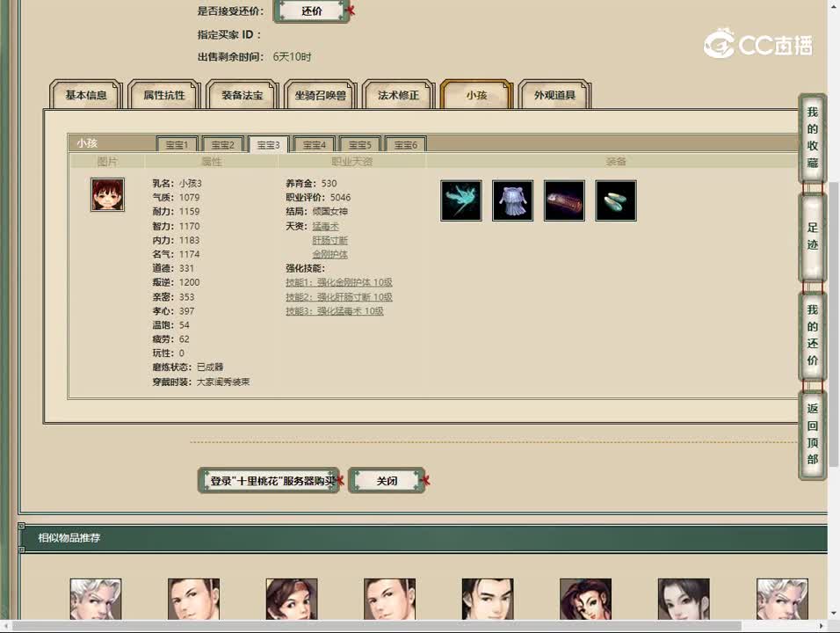Click the pale blue robe equipment icon
This screenshot has width=840, height=633.
pyautogui.click(x=512, y=200)
